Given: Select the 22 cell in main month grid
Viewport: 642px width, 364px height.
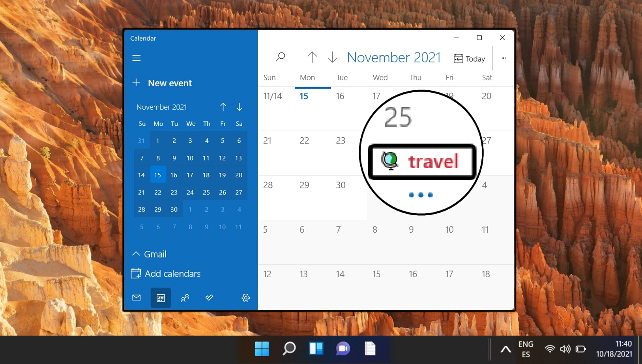Looking at the screenshot, I should point(313,153).
